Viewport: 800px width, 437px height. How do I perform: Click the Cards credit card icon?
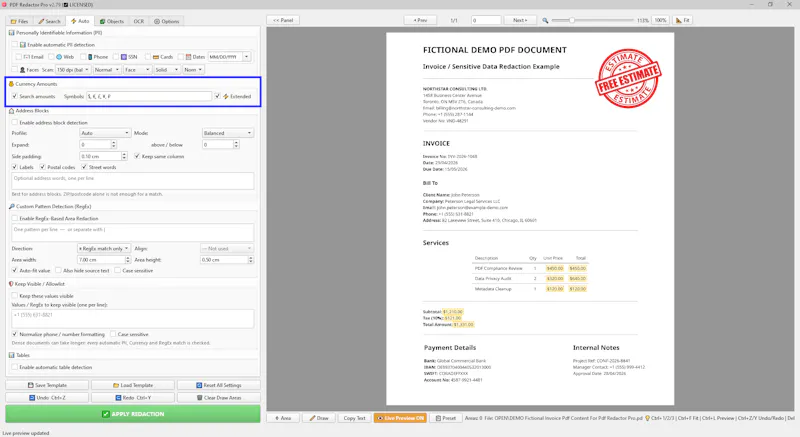click(156, 57)
